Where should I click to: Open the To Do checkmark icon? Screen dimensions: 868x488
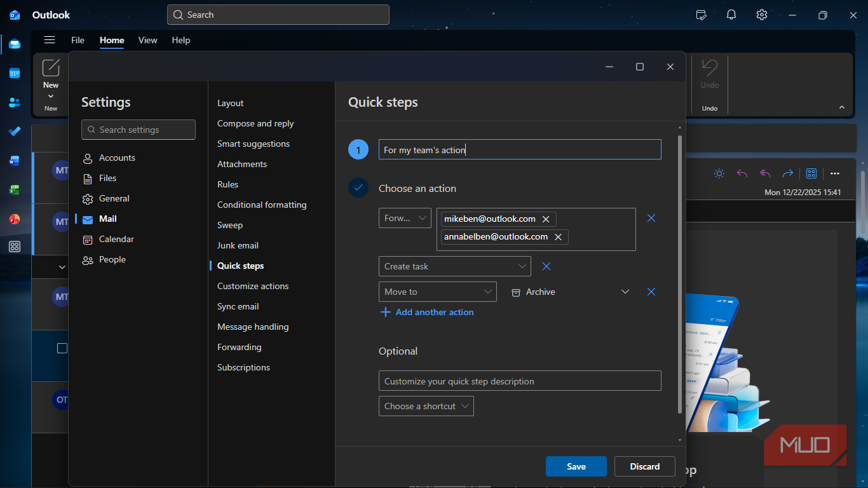pos(15,132)
